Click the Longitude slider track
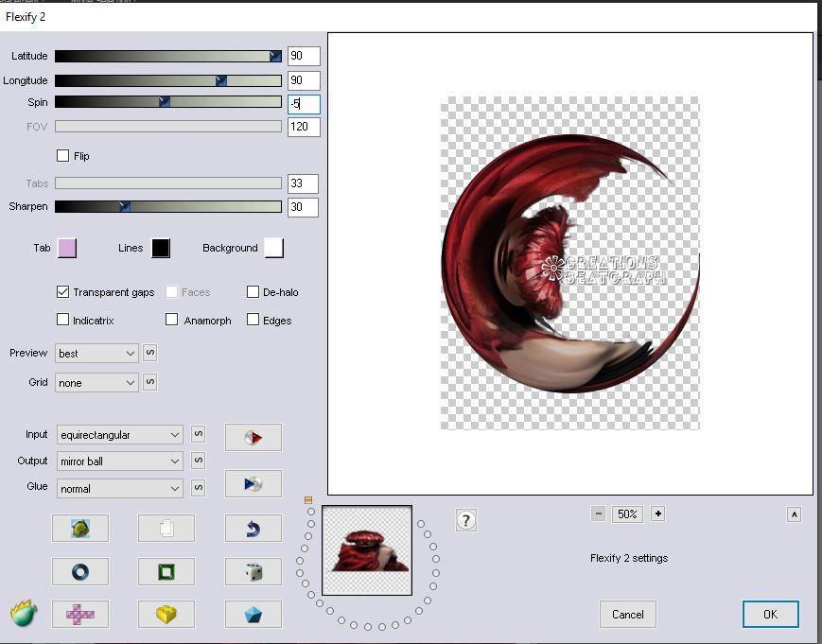Image resolution: width=822 pixels, height=644 pixels. 168,80
